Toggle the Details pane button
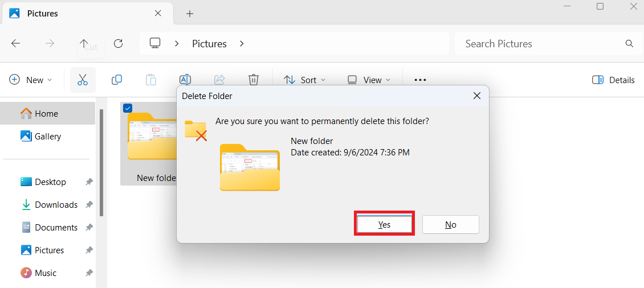 (x=613, y=80)
